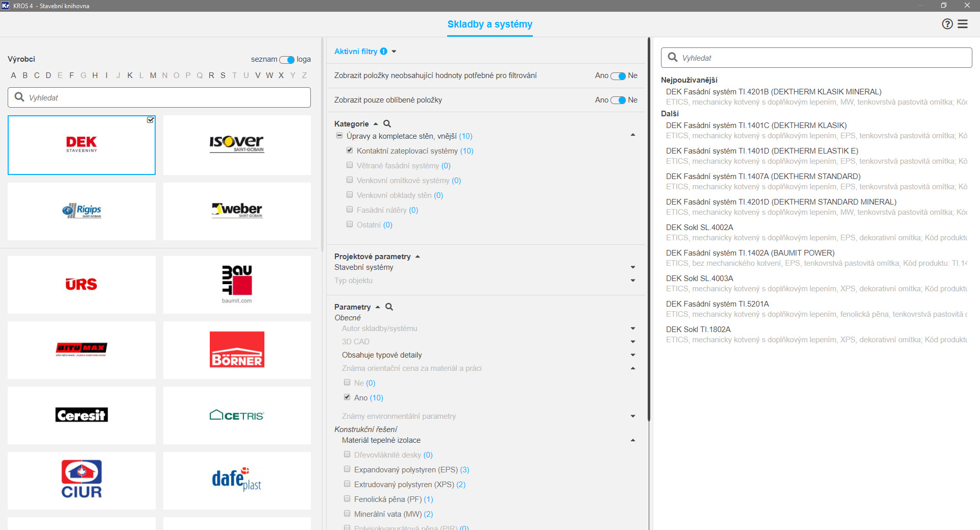980x530 pixels.
Task: Click the search icon next to Parametry
Action: 389,307
